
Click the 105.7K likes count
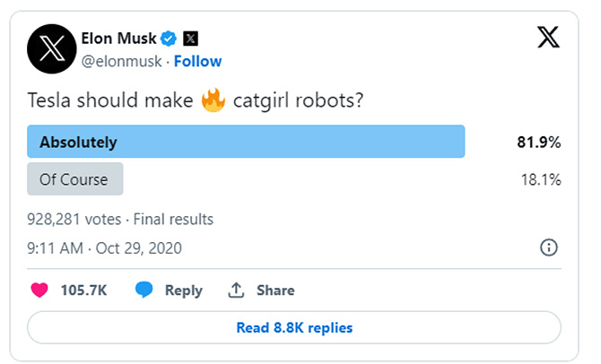(x=83, y=290)
